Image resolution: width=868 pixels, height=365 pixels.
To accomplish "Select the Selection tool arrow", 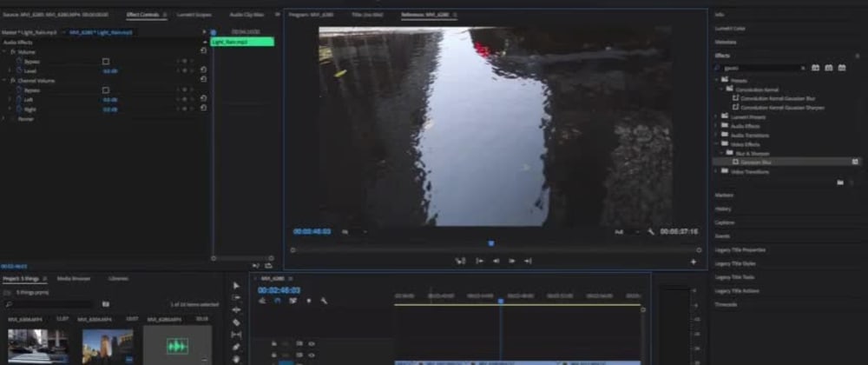I will 236,285.
